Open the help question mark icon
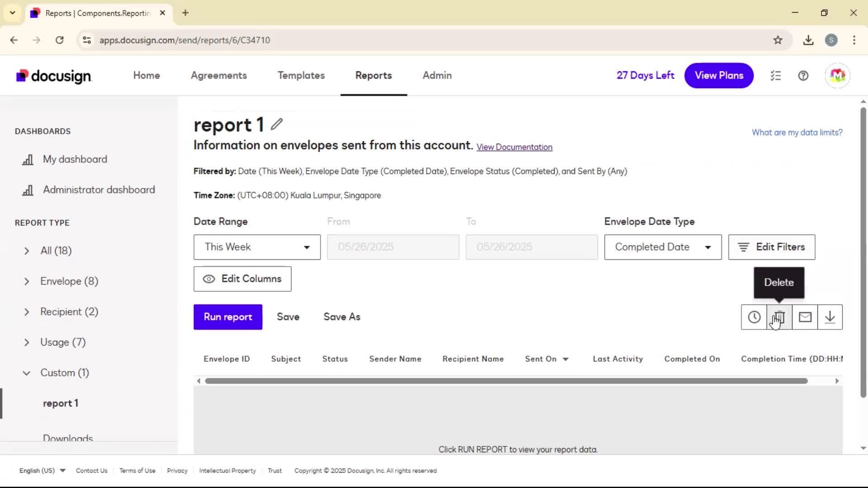Image resolution: width=868 pixels, height=488 pixels. pos(803,75)
